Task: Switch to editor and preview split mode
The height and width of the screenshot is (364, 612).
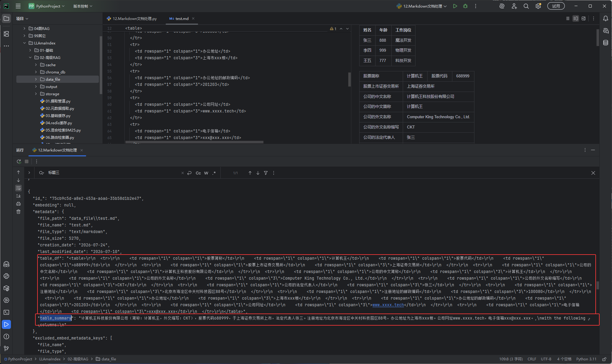Action: [x=576, y=18]
